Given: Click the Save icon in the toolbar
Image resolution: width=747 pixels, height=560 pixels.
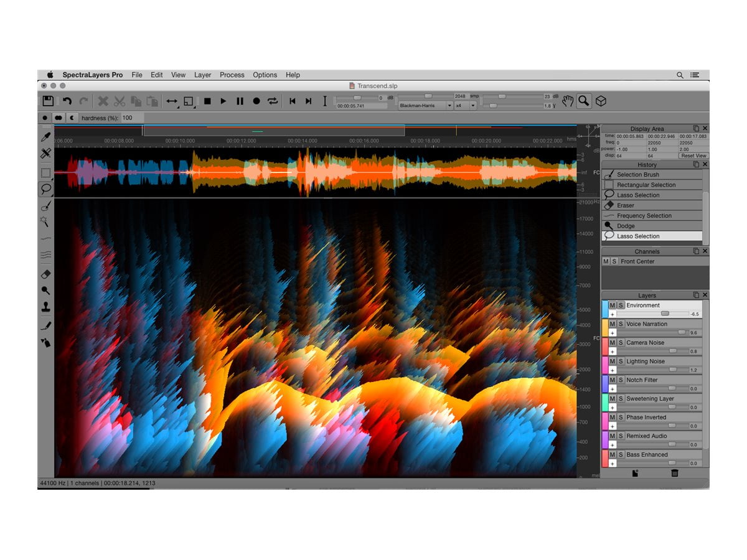Looking at the screenshot, I should tap(48, 101).
